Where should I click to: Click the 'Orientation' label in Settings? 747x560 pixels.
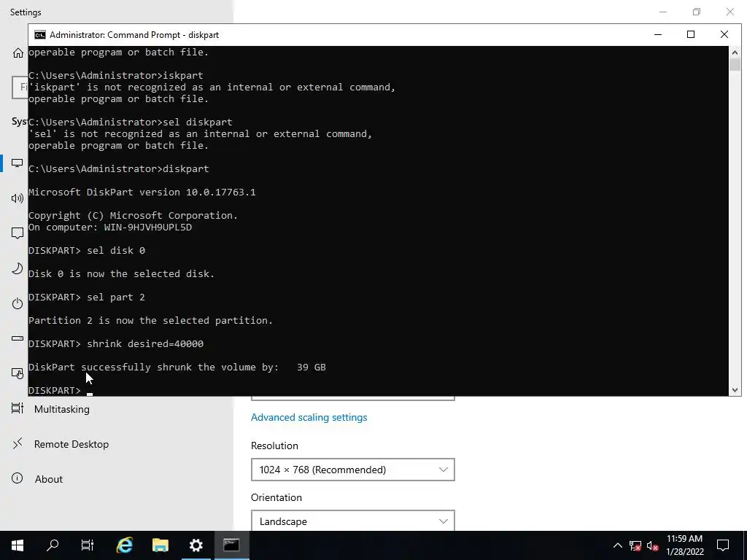(276, 497)
